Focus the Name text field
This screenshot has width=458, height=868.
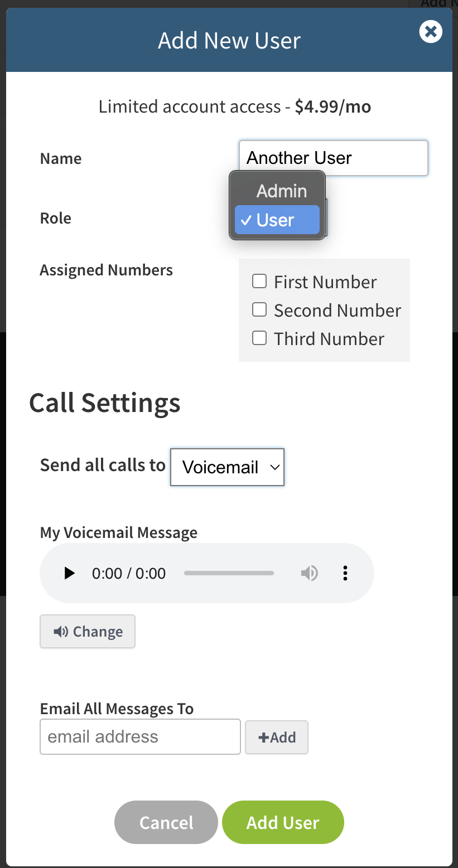coord(333,158)
